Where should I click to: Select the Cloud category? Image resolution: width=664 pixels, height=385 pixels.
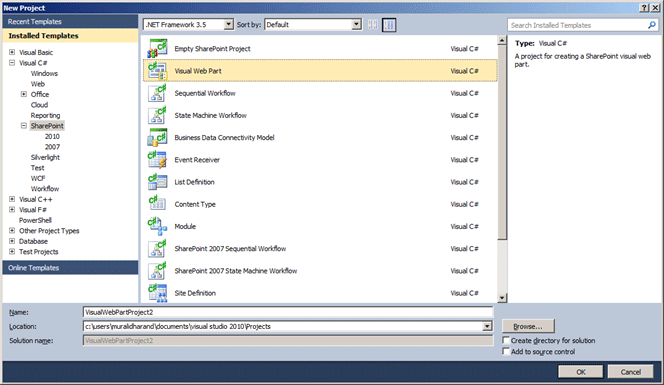tap(39, 105)
